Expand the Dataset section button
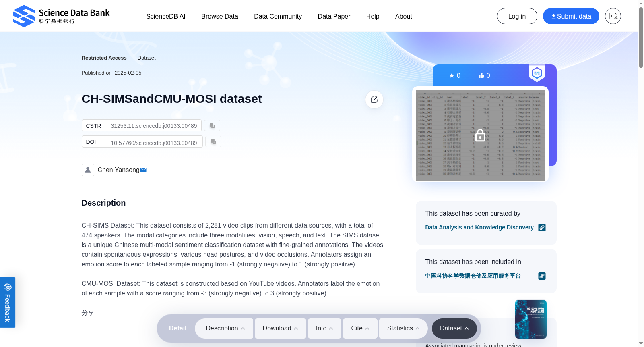Image resolution: width=644 pixels, height=347 pixels. point(454,328)
